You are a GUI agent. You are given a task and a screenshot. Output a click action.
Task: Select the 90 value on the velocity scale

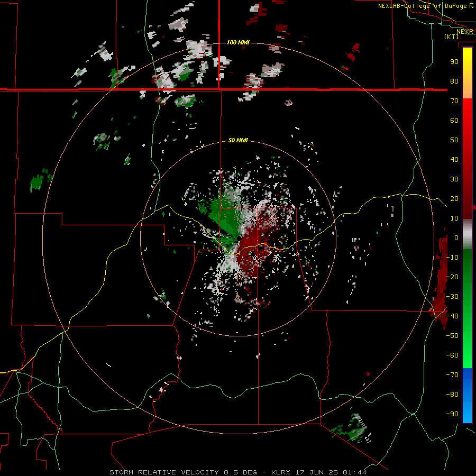tap(454, 62)
